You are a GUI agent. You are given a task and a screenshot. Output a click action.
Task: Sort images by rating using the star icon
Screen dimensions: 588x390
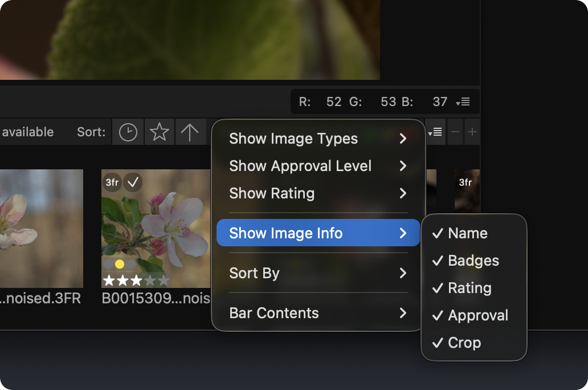[x=160, y=132]
